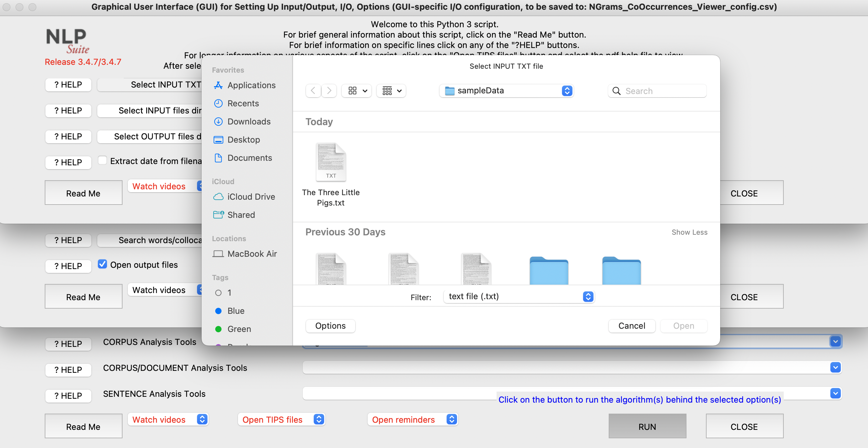
Task: Open iCloud Drive from the sidebar
Action: tap(251, 196)
